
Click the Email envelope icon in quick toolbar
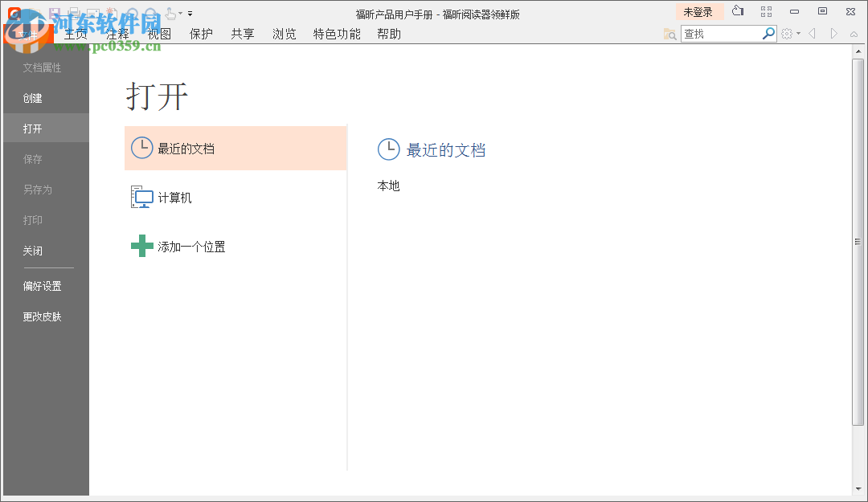pyautogui.click(x=93, y=14)
